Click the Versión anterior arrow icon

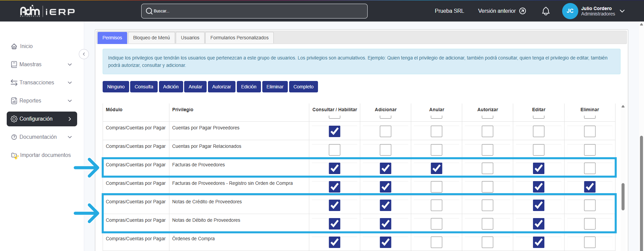click(x=523, y=11)
